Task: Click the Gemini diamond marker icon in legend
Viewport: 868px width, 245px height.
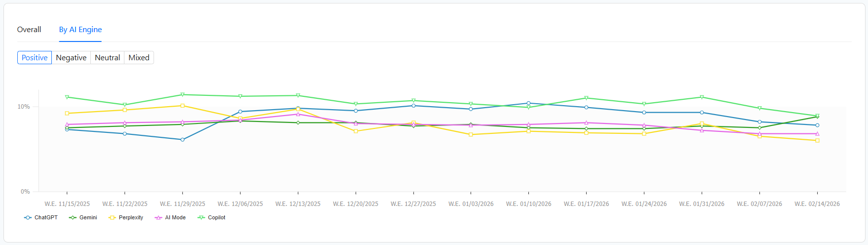Action: click(x=73, y=218)
